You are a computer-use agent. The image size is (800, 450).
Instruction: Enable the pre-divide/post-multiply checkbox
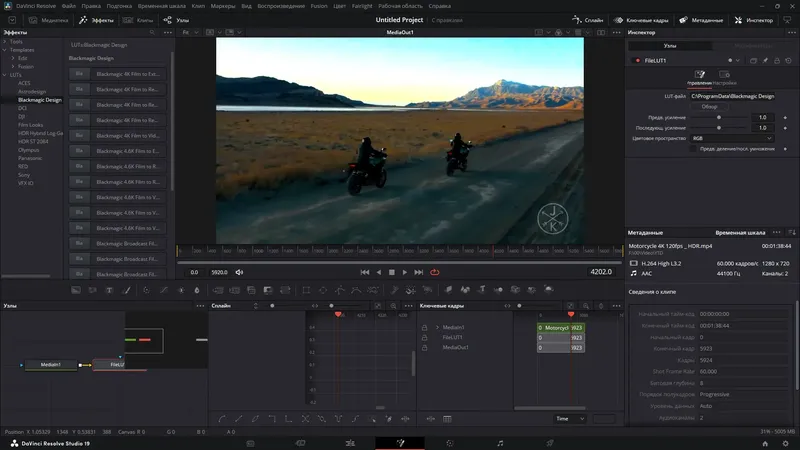point(692,148)
